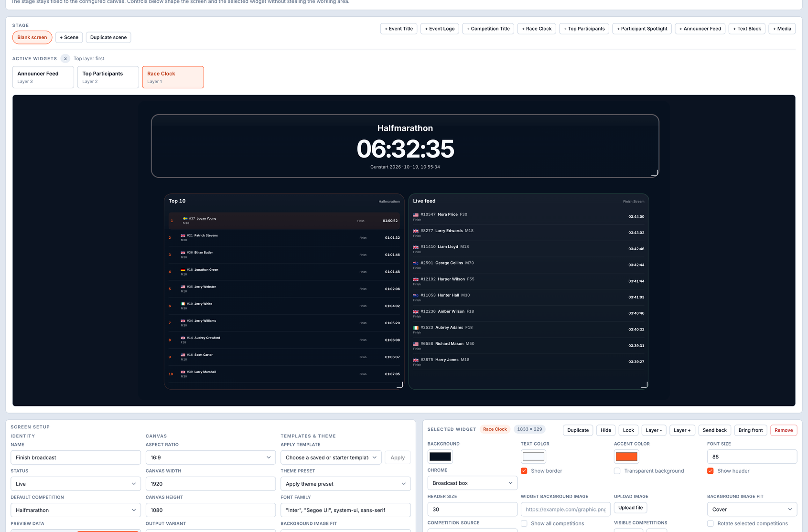
Task: Click the flag beside Nora Price
Action: point(416,215)
